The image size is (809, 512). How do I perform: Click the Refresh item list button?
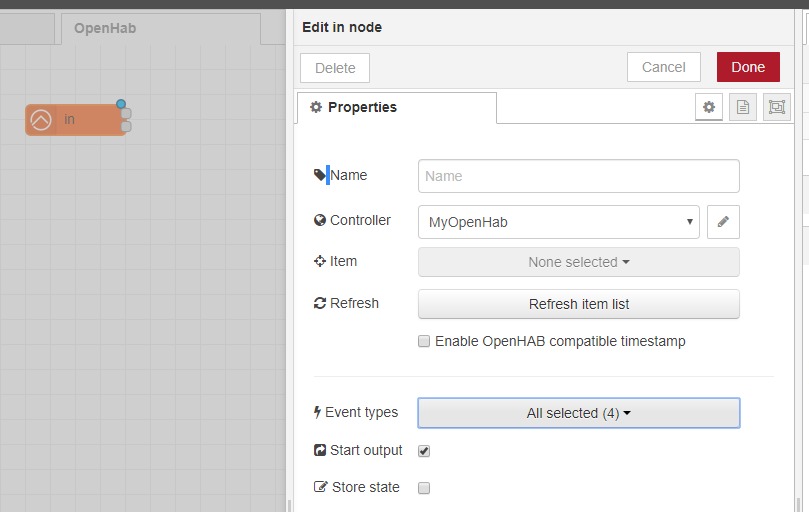(x=579, y=304)
